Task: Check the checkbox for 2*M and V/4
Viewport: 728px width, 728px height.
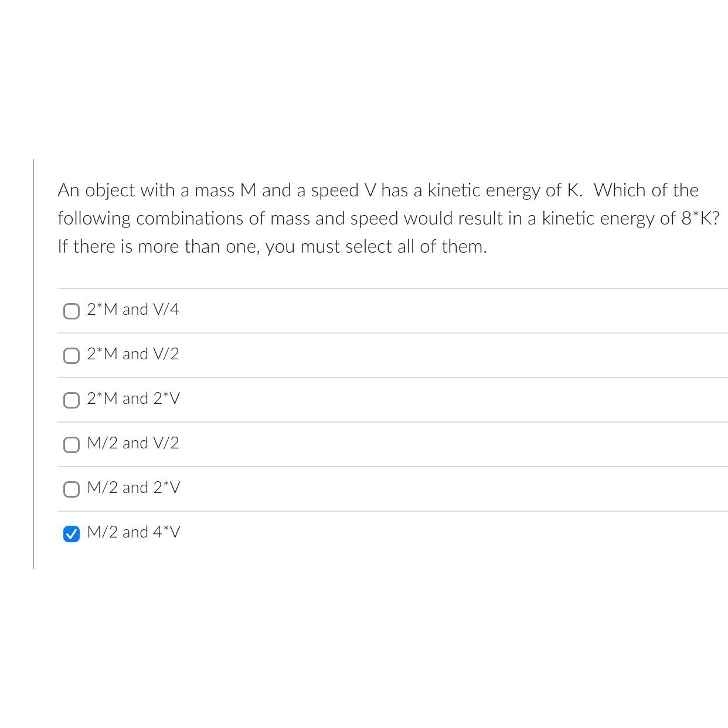Action: pyautogui.click(x=72, y=311)
